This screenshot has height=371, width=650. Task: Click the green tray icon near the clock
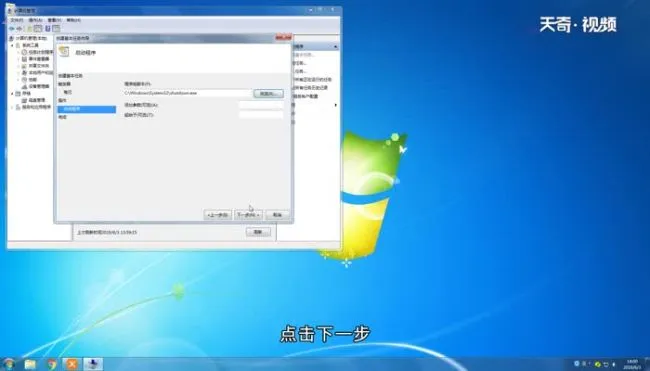click(598, 364)
